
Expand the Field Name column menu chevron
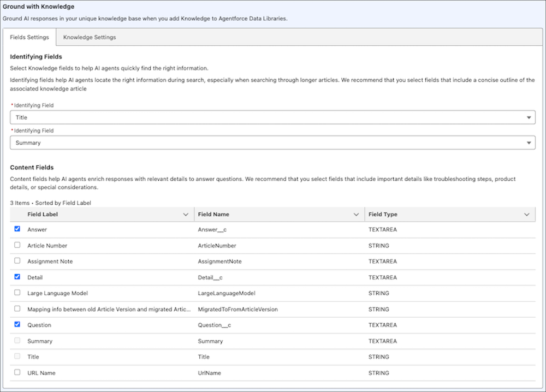[x=357, y=215]
